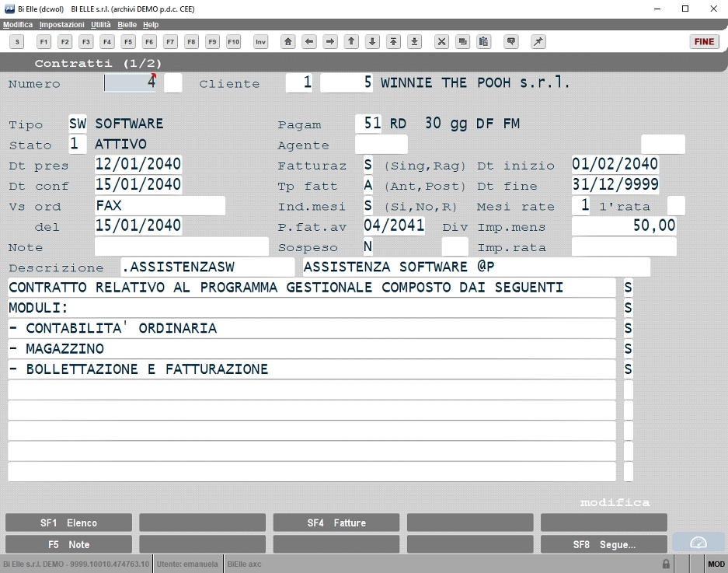Open the Modifica menu

[18, 25]
